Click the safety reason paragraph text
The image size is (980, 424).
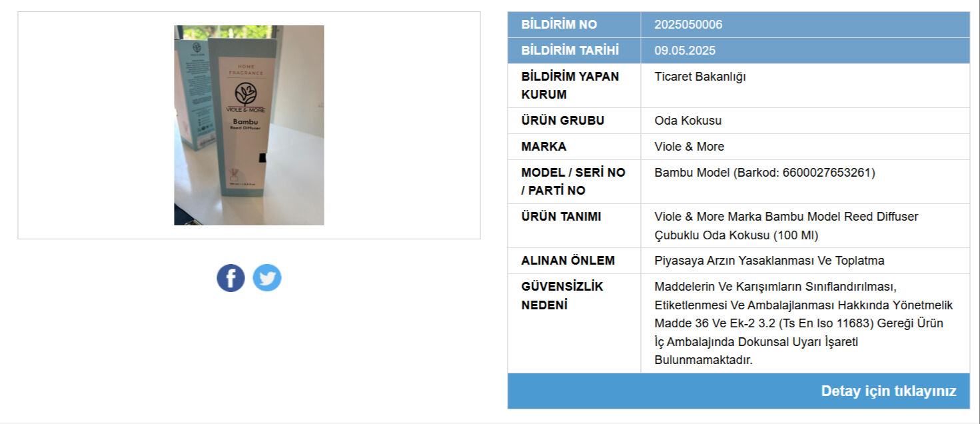(x=803, y=323)
